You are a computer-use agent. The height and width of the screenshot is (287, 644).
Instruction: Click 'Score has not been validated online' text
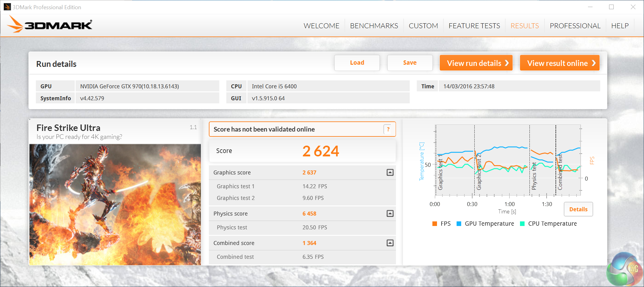pyautogui.click(x=264, y=129)
